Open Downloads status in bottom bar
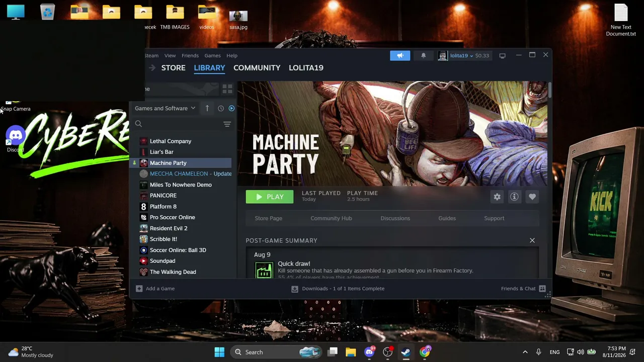This screenshot has height=362, width=644. (338, 289)
